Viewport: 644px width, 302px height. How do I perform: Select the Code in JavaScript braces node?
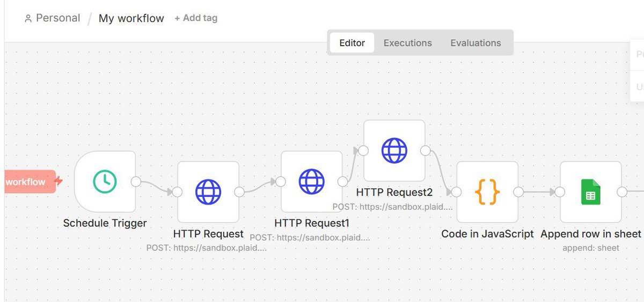pyautogui.click(x=487, y=191)
